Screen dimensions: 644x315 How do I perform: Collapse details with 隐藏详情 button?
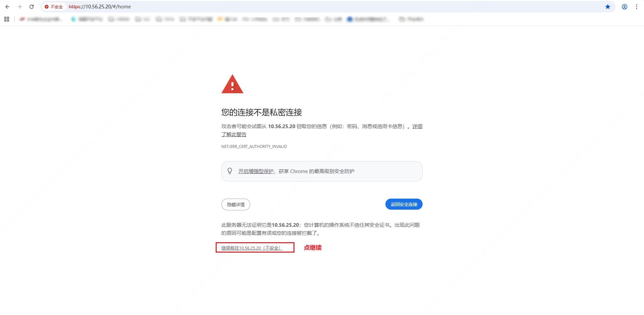click(236, 205)
